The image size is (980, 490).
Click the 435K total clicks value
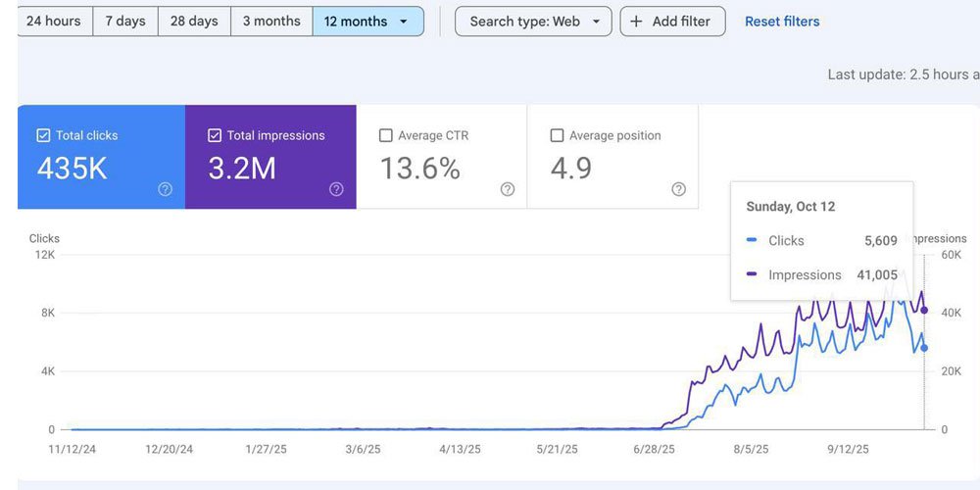pyautogui.click(x=72, y=169)
